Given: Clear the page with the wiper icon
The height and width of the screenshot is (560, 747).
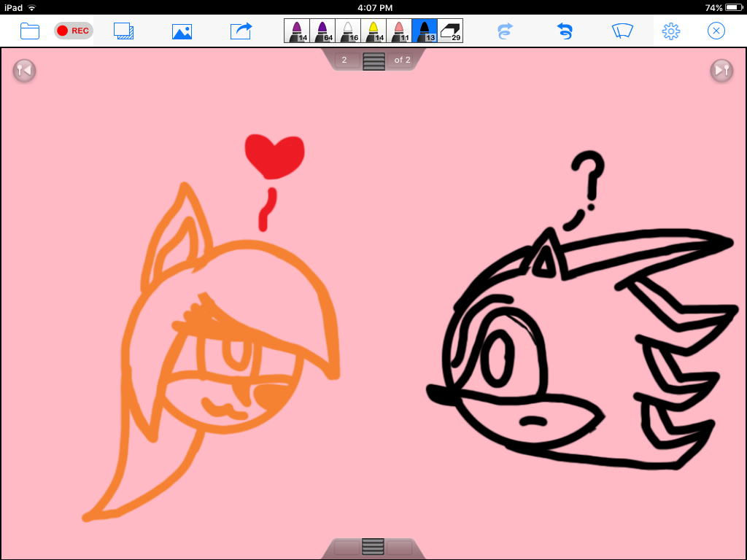Looking at the screenshot, I should click(622, 31).
